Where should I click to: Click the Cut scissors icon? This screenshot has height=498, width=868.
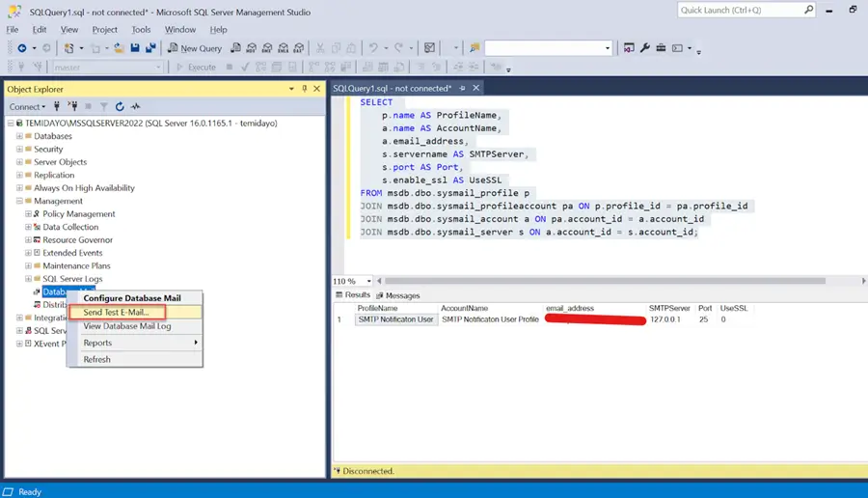[320, 48]
